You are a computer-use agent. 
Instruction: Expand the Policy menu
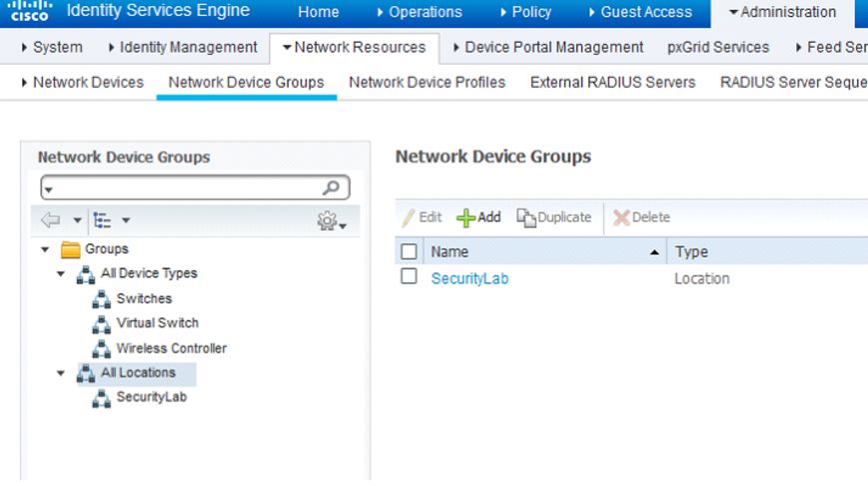click(x=525, y=12)
